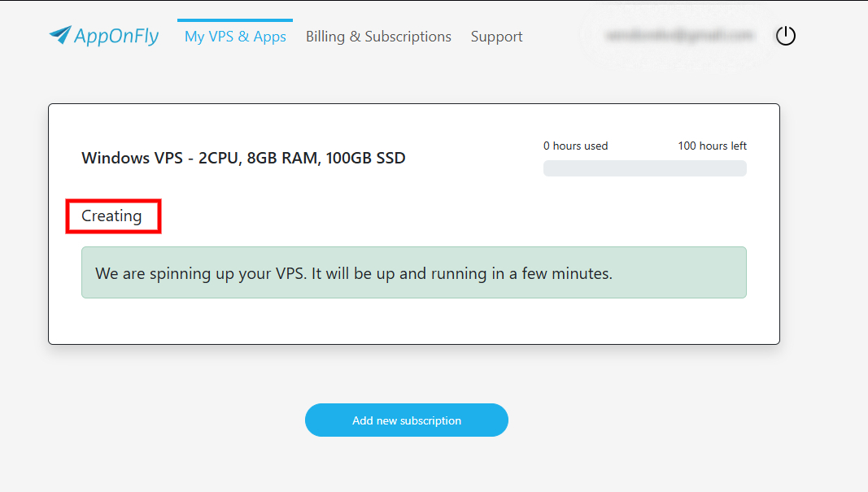868x492 pixels.
Task: Click the Windows VPS plan title
Action: (x=243, y=158)
